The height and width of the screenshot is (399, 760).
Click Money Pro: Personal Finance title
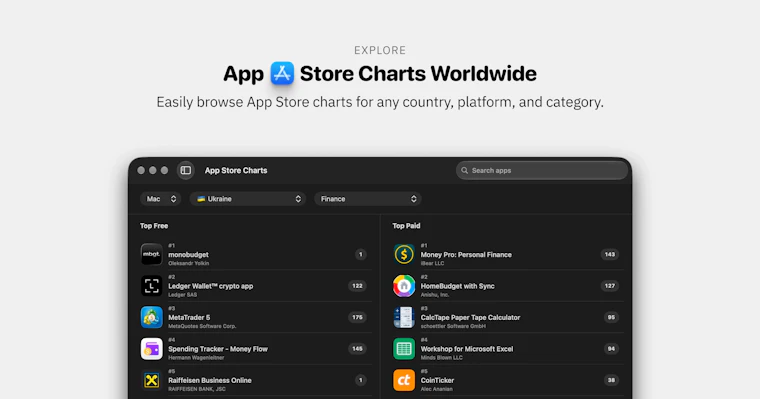[x=466, y=255]
